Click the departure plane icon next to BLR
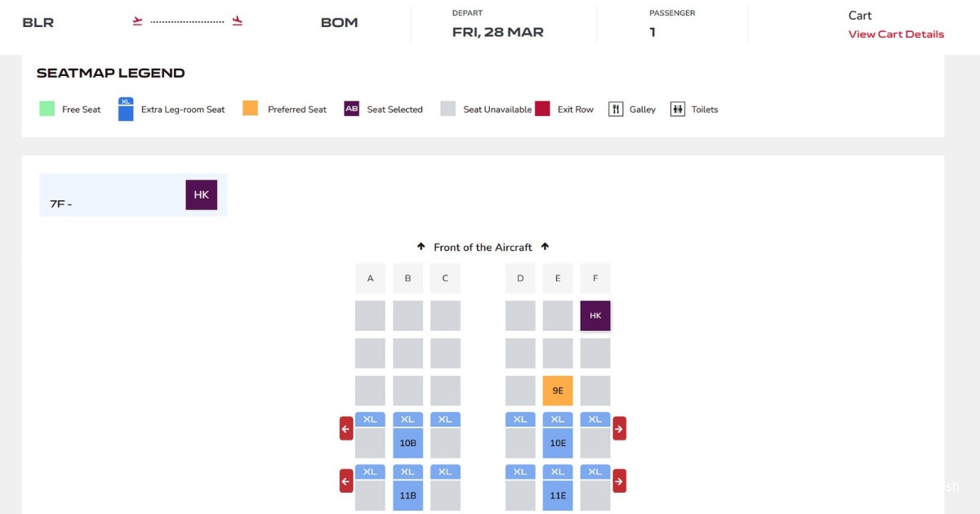Image resolution: width=980 pixels, height=514 pixels. 137,21
